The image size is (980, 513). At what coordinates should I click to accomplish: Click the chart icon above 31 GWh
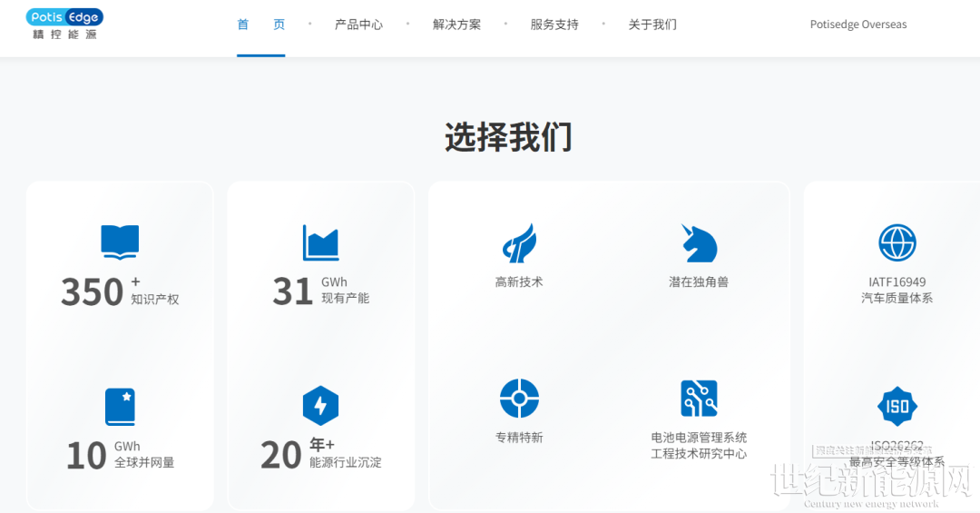320,242
